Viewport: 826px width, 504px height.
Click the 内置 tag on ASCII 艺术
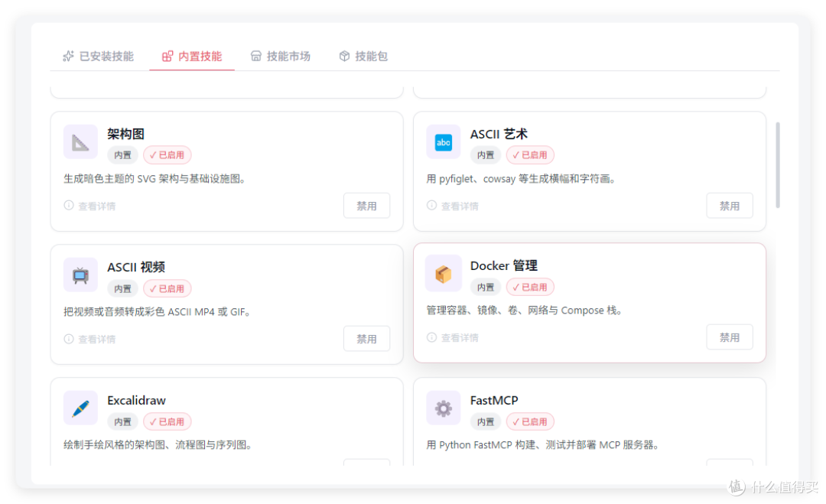pyautogui.click(x=486, y=155)
